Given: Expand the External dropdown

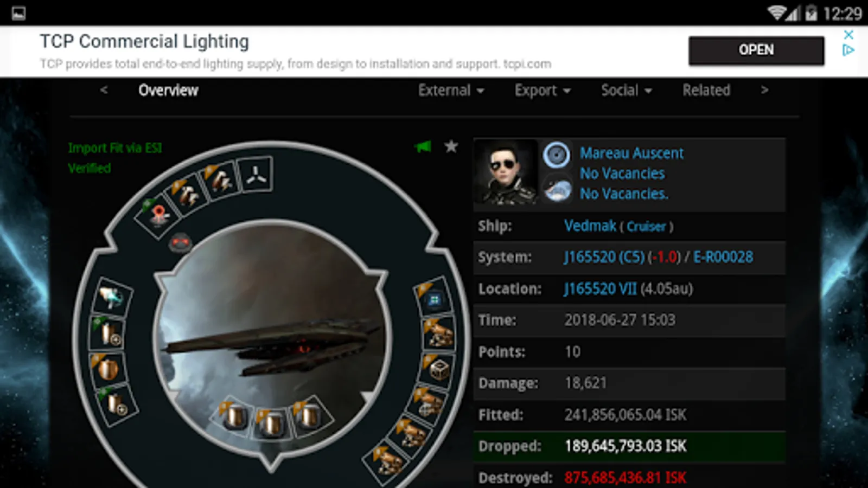Looking at the screenshot, I should click(x=451, y=90).
